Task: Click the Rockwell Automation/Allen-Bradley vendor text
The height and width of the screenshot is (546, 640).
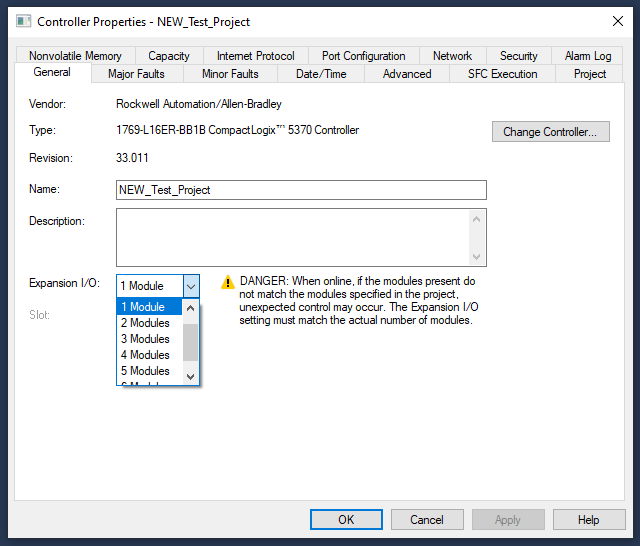Action: tap(199, 104)
